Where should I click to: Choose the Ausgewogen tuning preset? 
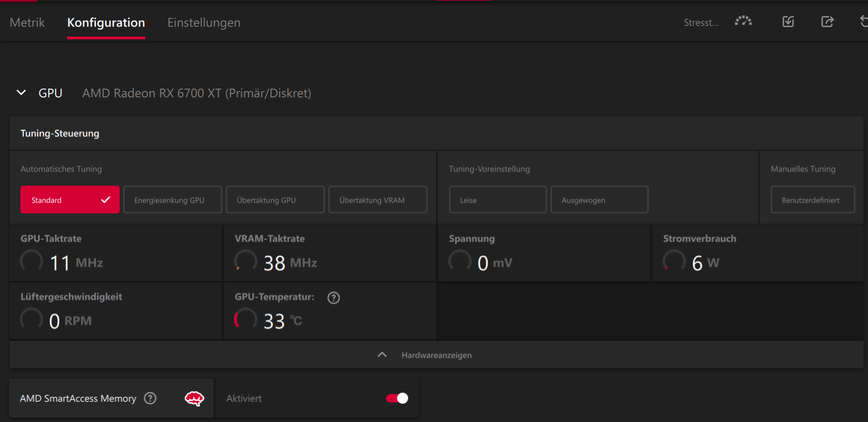[600, 200]
